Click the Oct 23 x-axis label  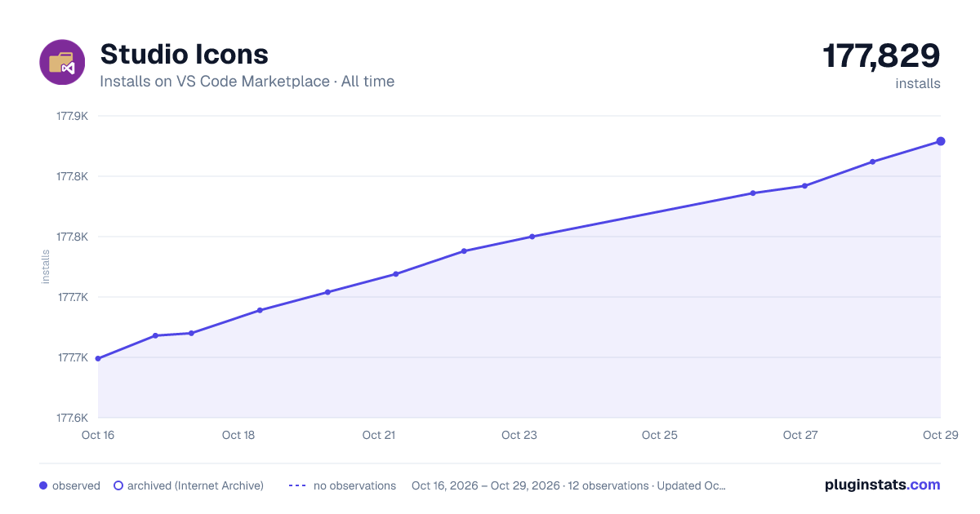(x=519, y=435)
